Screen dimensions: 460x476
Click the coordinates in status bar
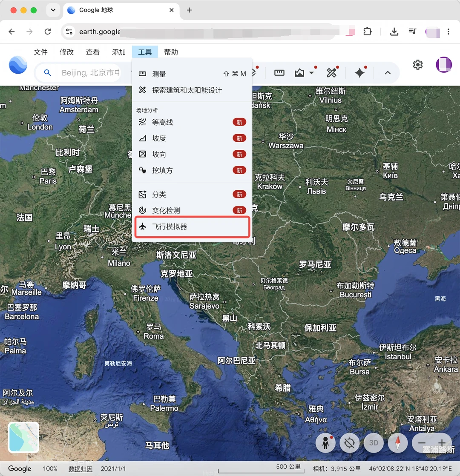pos(410,469)
